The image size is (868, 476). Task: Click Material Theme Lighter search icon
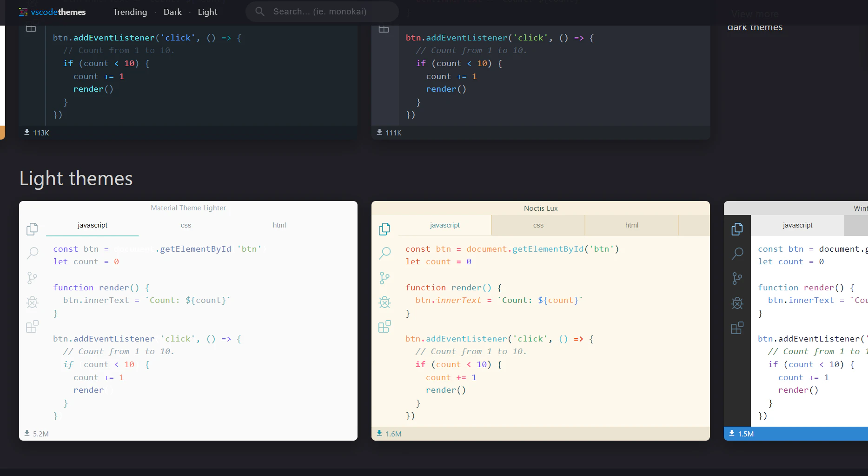pos(32,254)
